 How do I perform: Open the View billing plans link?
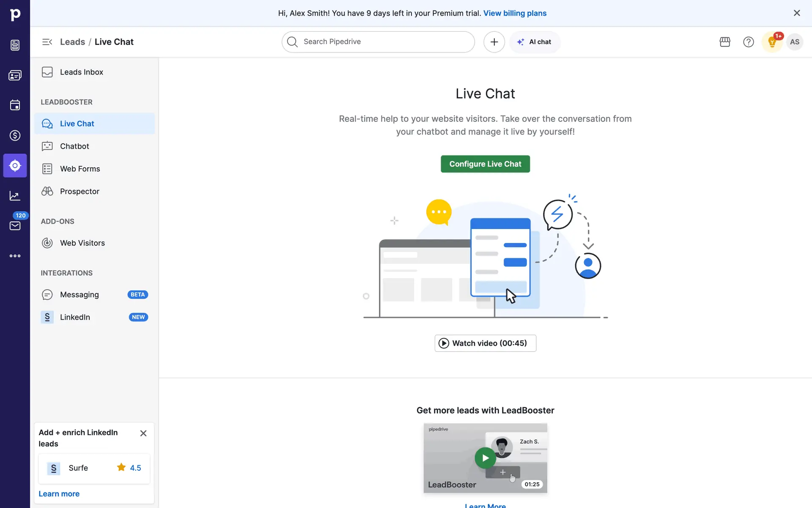point(515,13)
